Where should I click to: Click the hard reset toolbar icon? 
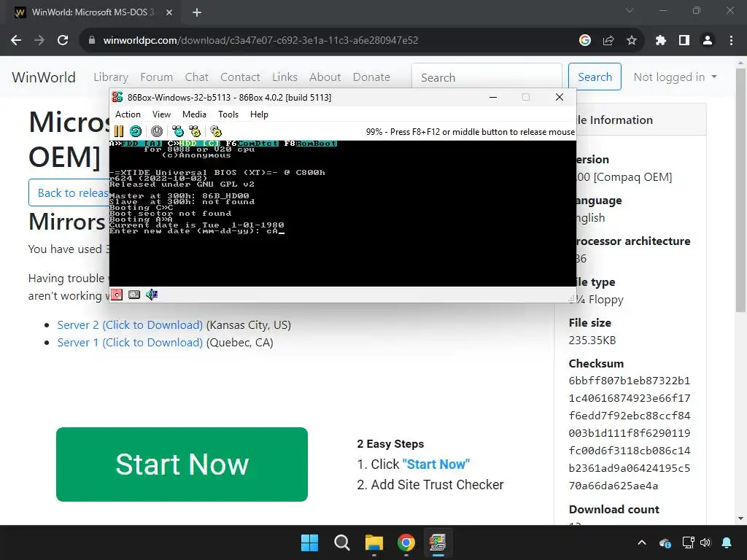click(136, 131)
